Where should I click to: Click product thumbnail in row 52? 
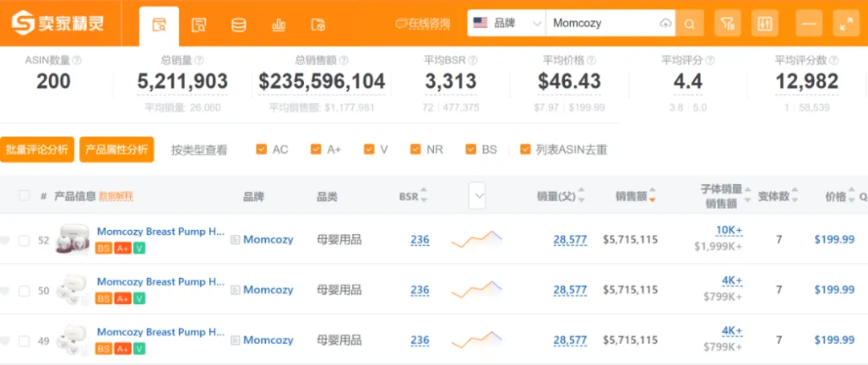(72, 240)
